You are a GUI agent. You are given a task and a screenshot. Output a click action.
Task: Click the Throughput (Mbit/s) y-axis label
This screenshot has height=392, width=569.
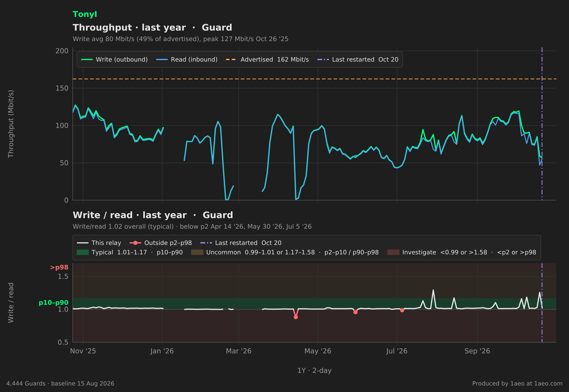pos(11,124)
